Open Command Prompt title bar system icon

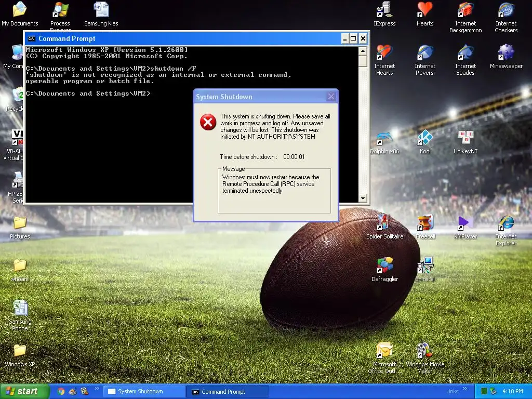tap(31, 38)
